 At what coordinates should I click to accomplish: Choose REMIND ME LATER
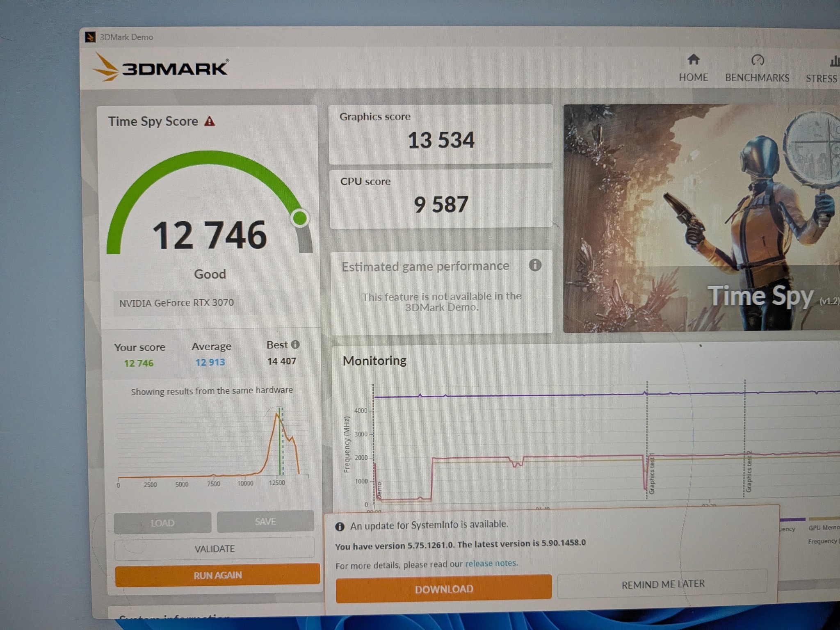coord(662,584)
